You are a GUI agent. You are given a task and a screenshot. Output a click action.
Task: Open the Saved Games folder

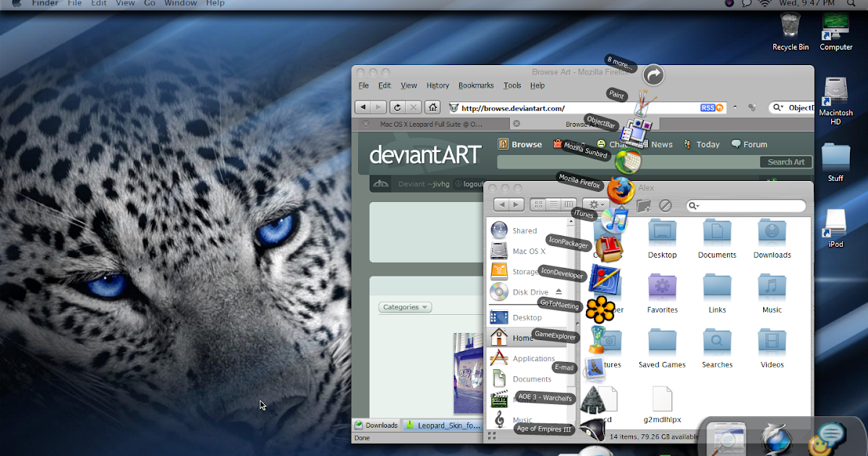pyautogui.click(x=662, y=349)
